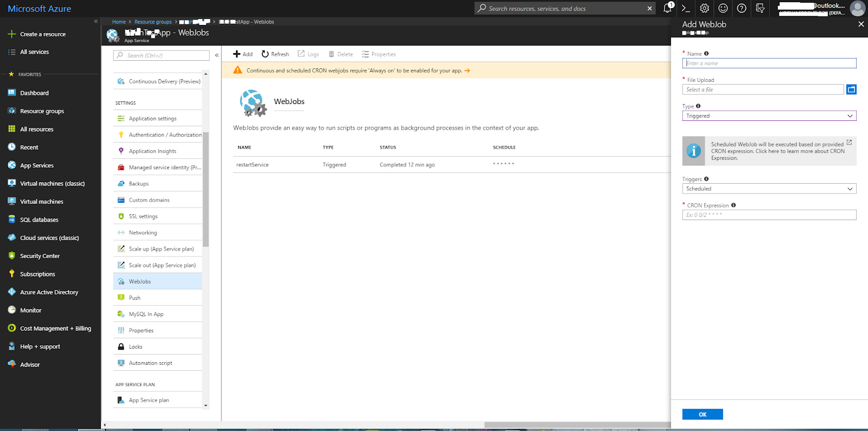The image size is (868, 431).
Task: Click the info icon beside Triggers label
Action: point(706,179)
